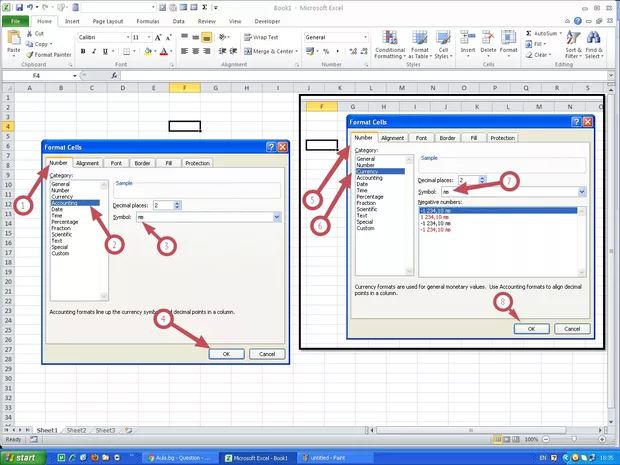Open the font size 11 dropdown
The width and height of the screenshot is (620, 465).
pos(149,37)
